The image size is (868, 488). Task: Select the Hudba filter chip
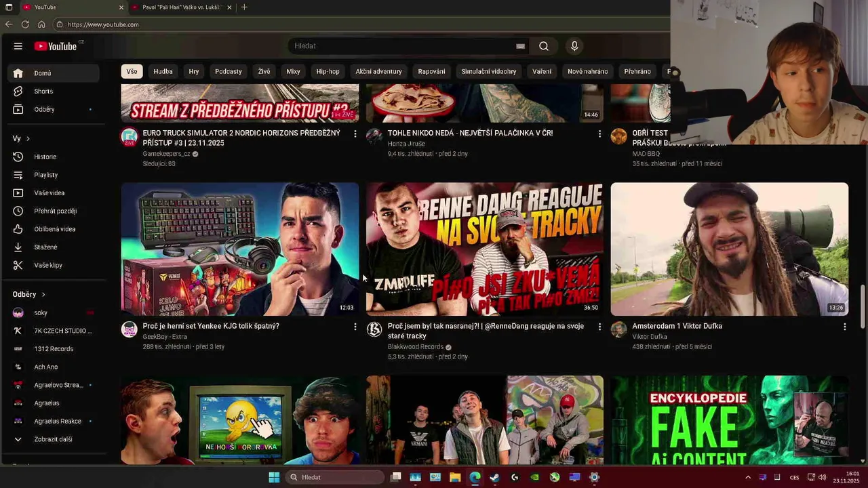(163, 71)
